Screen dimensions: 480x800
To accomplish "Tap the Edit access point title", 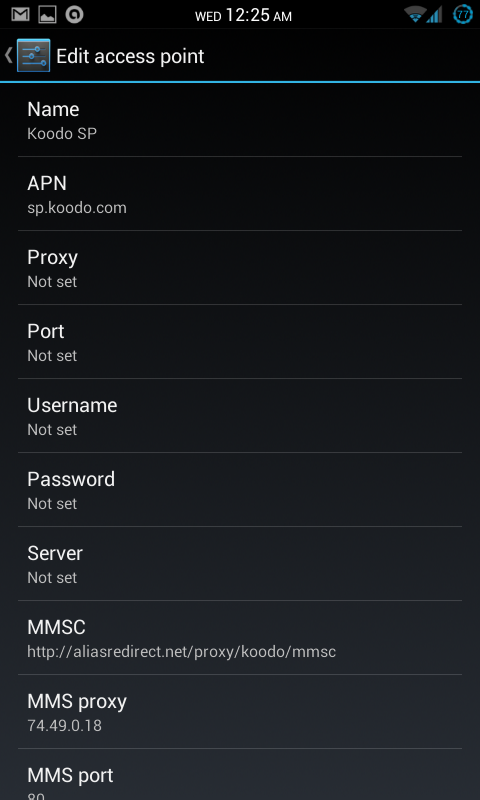I will tap(130, 56).
